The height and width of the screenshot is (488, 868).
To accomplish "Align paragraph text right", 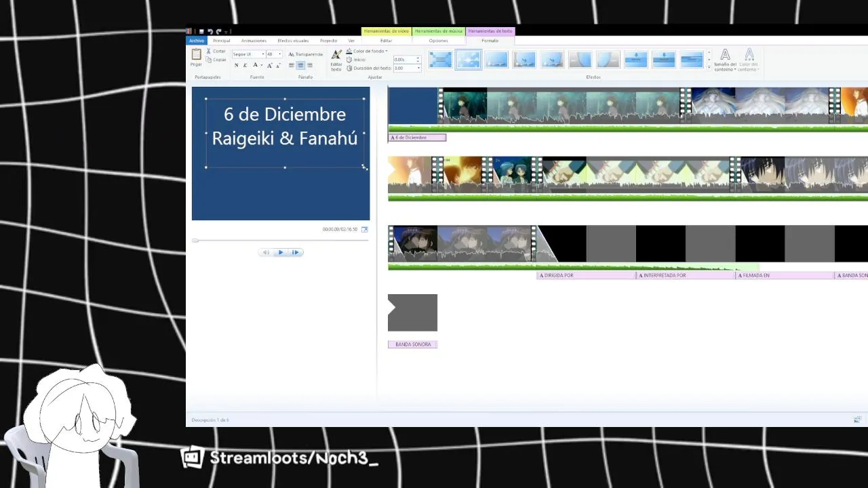I will coord(310,65).
